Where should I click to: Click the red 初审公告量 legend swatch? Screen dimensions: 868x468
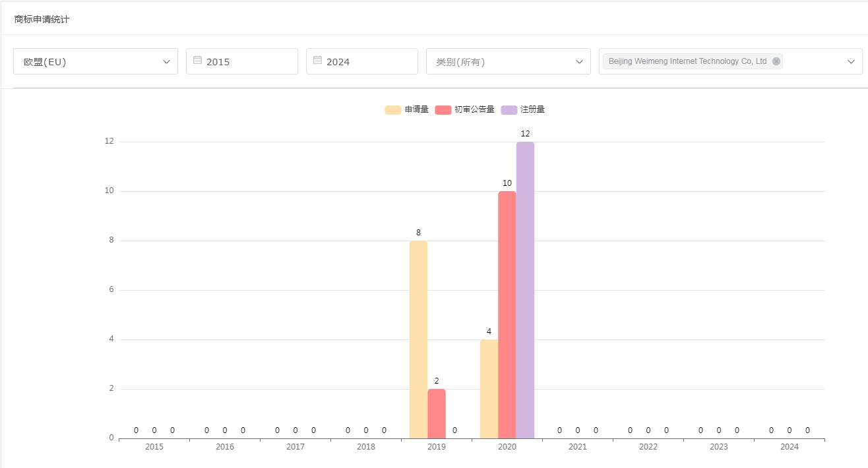443,109
